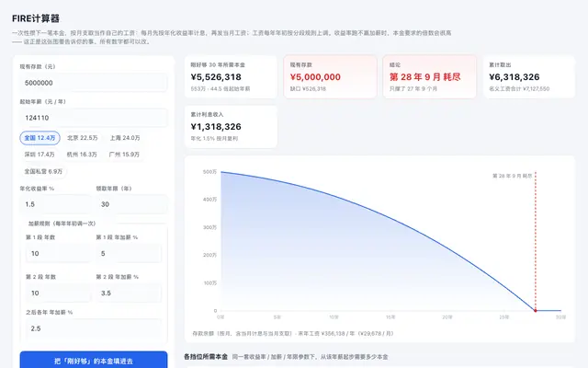Image resolution: width=588 pixels, height=368 pixels.
Task: Select the 深圳 17.4万 preset chip
Action: [40, 155]
